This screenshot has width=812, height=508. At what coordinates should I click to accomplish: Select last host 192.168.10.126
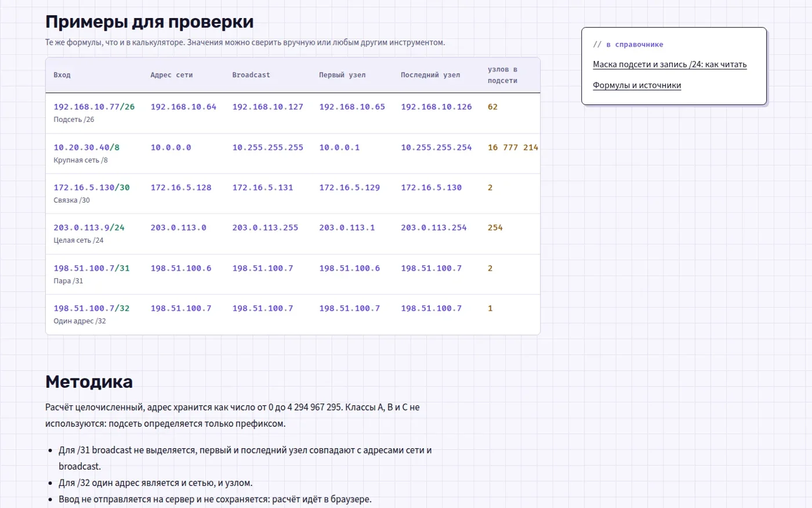coord(436,107)
